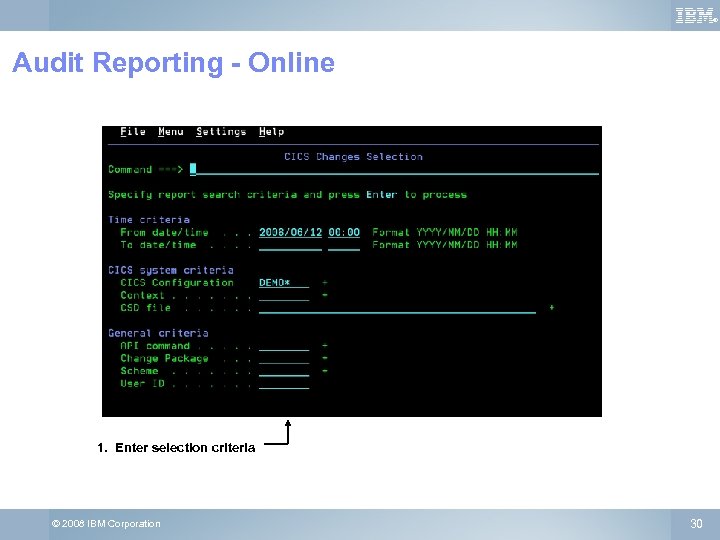Select the From date field
This screenshot has height=540, width=720.
click(290, 232)
